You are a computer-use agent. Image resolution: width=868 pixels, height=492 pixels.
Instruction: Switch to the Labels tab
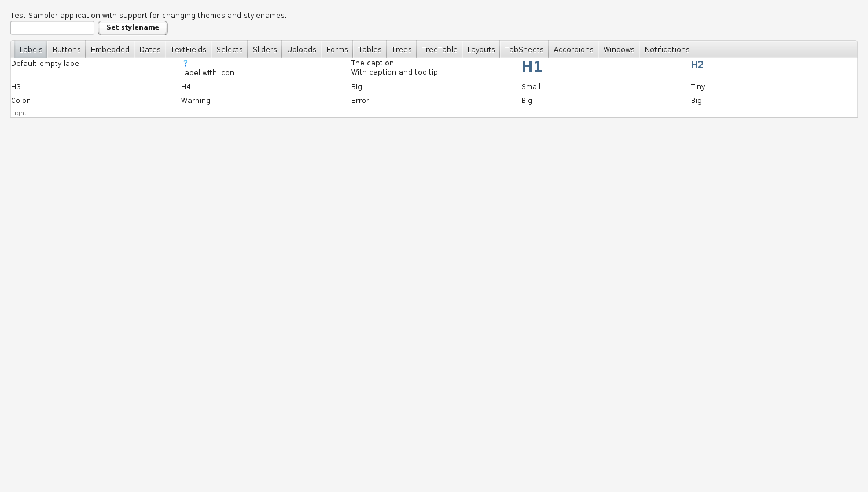pyautogui.click(x=31, y=50)
